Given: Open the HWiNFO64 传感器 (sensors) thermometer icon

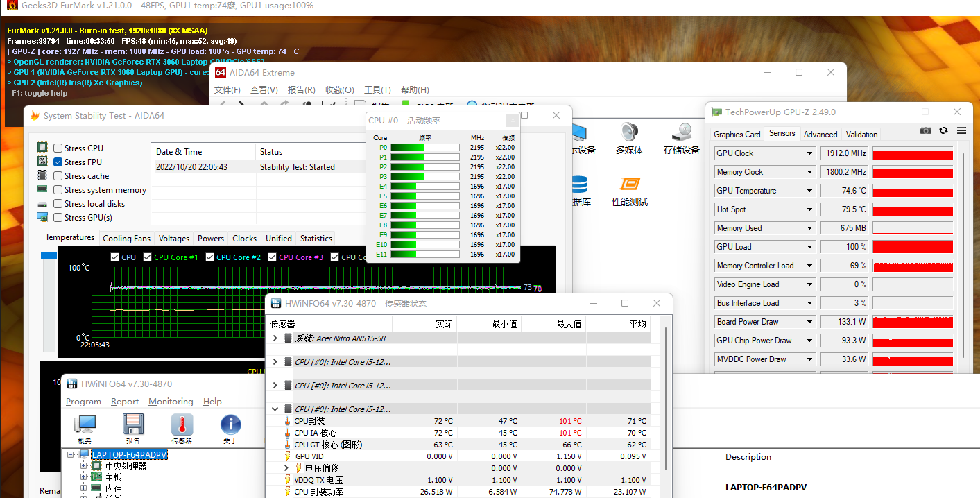Looking at the screenshot, I should (x=182, y=425).
